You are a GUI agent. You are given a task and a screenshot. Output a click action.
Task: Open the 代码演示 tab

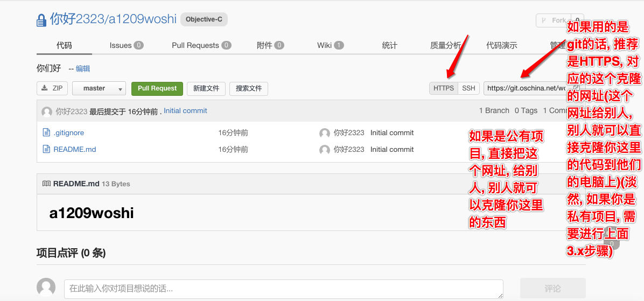click(501, 45)
